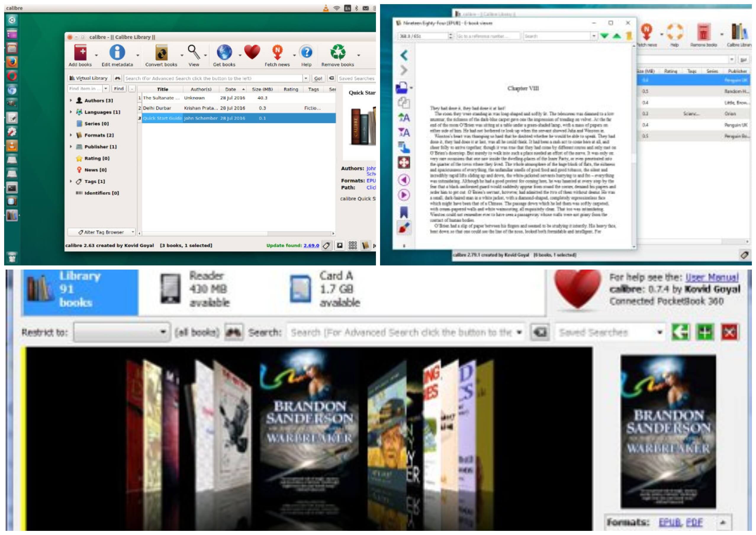Sort the book list by Author(s) column

coord(201,89)
